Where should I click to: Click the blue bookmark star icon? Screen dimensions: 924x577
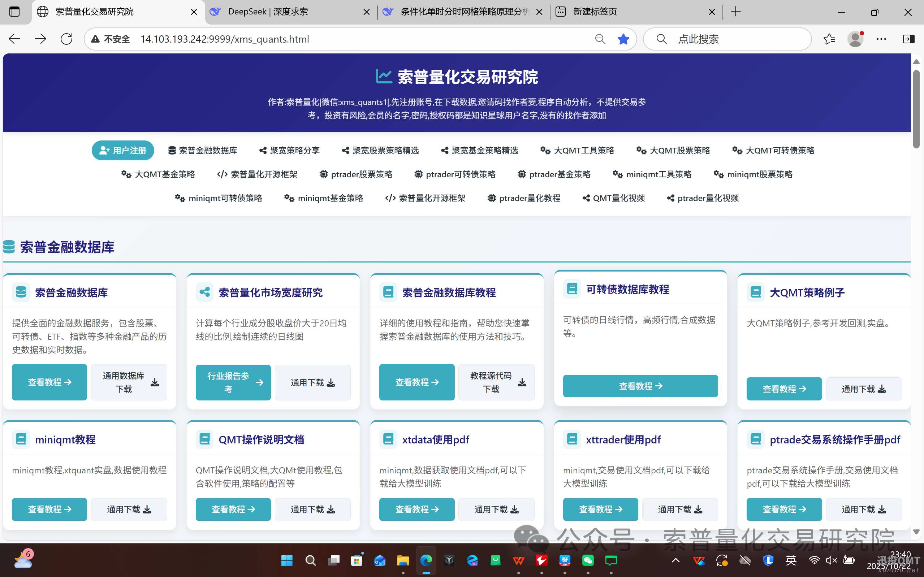[x=623, y=39]
